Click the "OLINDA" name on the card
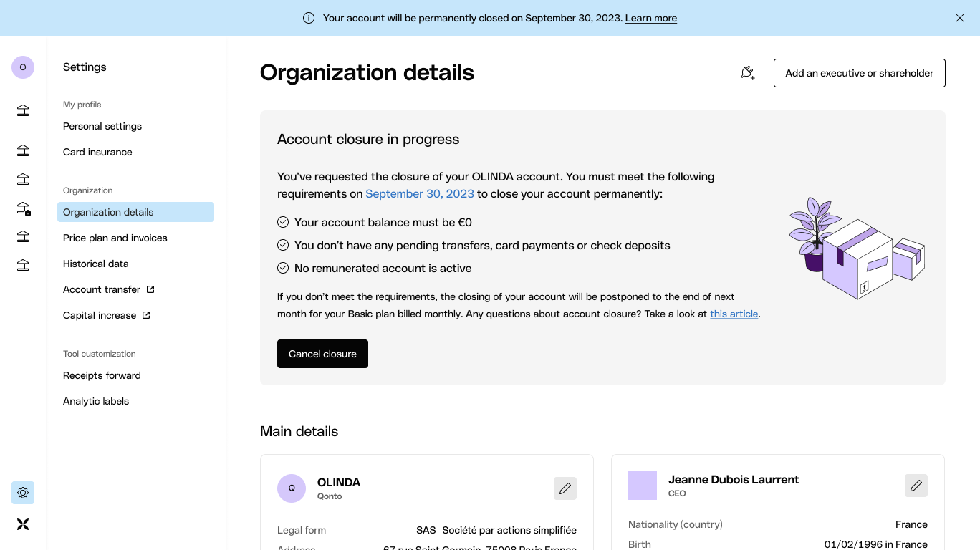 339,482
